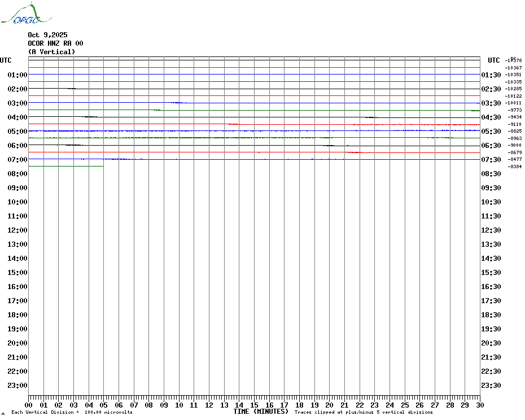Image resolution: width=525 pixels, height=420 pixels.
Task: Select the 23:00 hour label on left axis
Action: [x=17, y=386]
